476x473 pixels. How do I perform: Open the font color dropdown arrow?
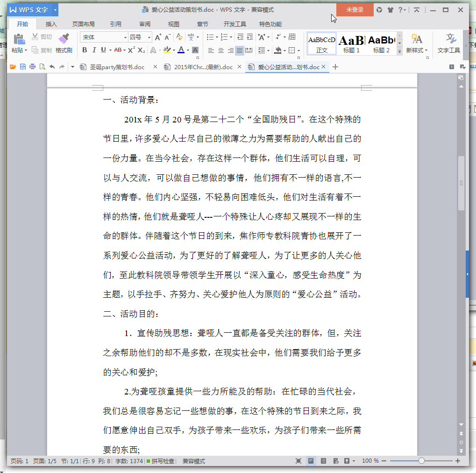[188, 50]
